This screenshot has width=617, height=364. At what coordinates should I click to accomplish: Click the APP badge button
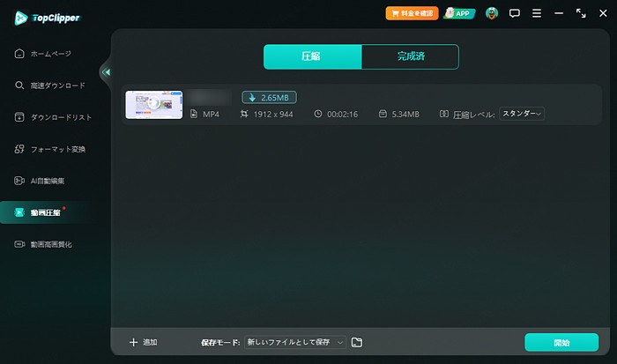point(459,13)
